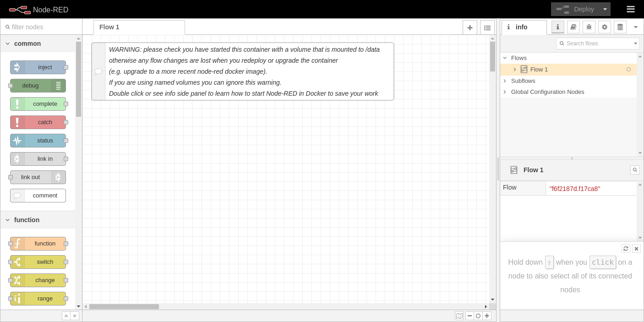Click the palette vertical scrollbar thumb

[78, 79]
